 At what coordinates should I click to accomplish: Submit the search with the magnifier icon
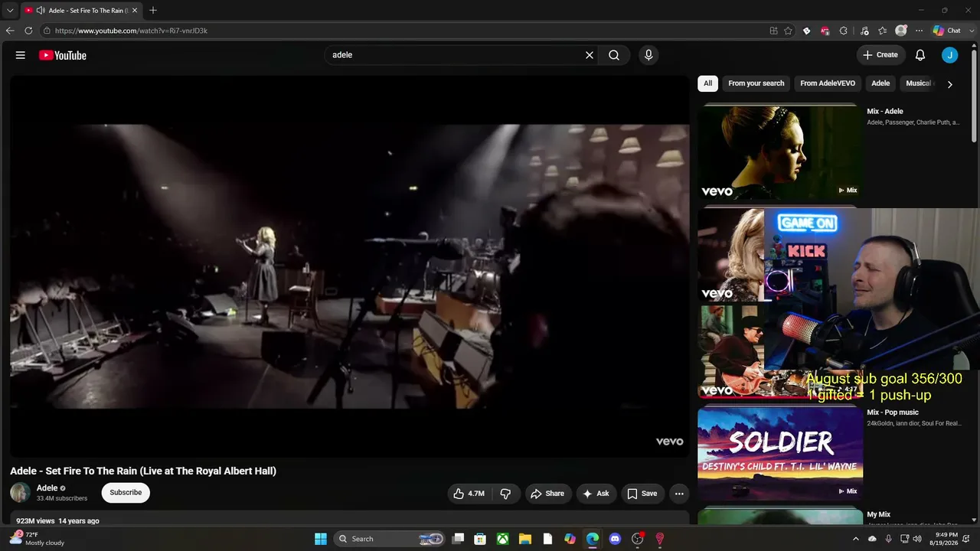(614, 55)
